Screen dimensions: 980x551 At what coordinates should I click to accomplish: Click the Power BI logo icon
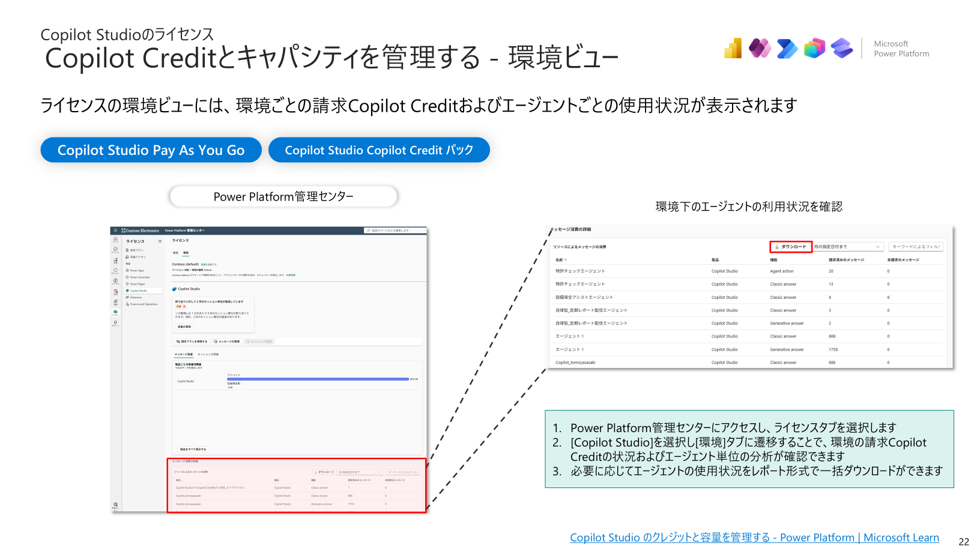click(733, 49)
